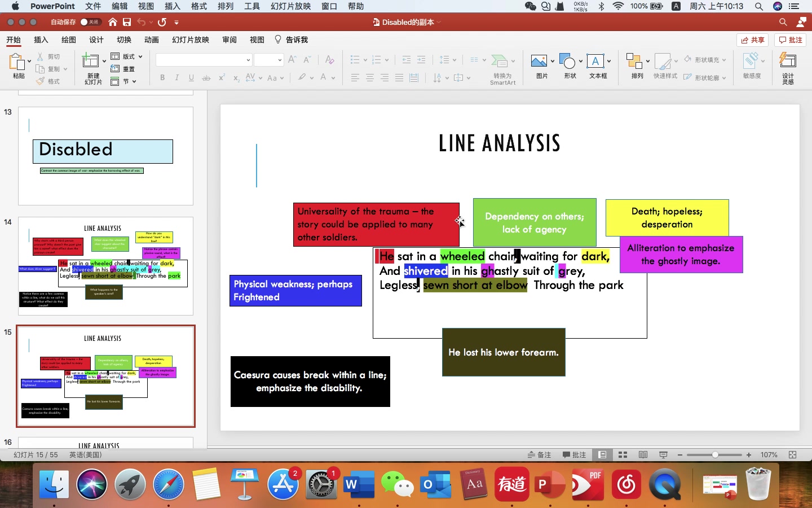Click the Design Ideas icon
Image resolution: width=812 pixels, height=508 pixels.
tap(788, 60)
